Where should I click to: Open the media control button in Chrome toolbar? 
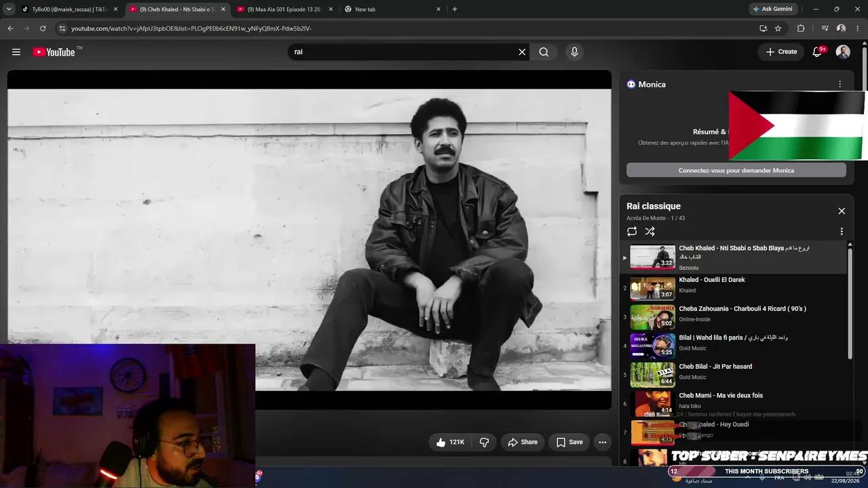(x=825, y=28)
